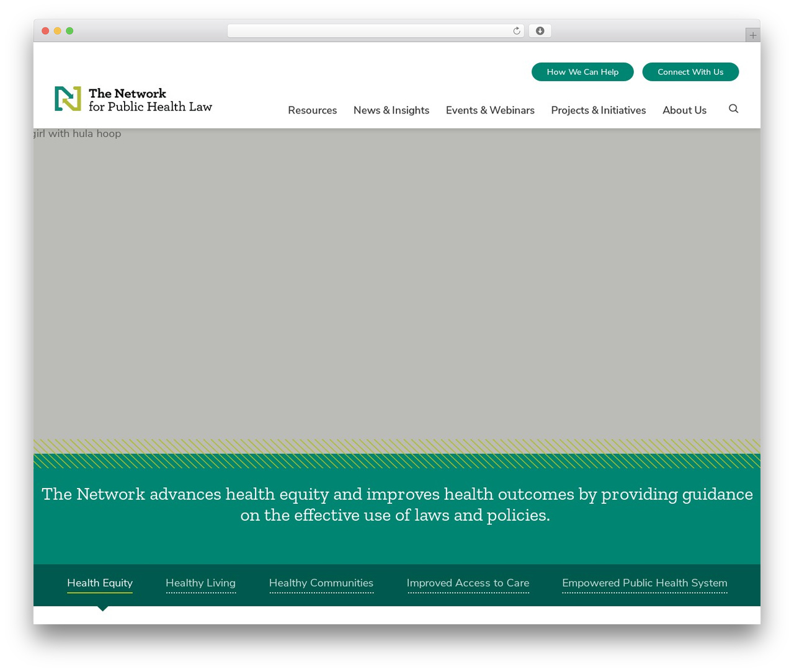Click the How We Can Help button
The height and width of the screenshot is (672, 794).
582,72
